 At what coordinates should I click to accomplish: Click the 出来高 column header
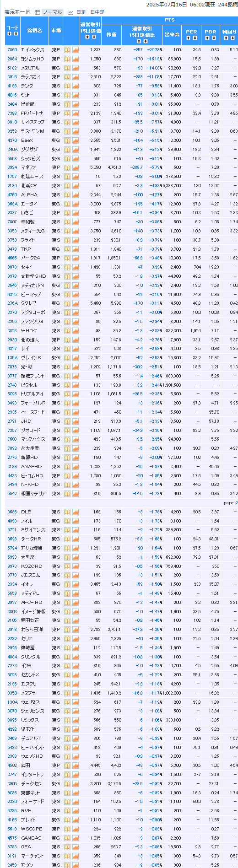pos(172,35)
